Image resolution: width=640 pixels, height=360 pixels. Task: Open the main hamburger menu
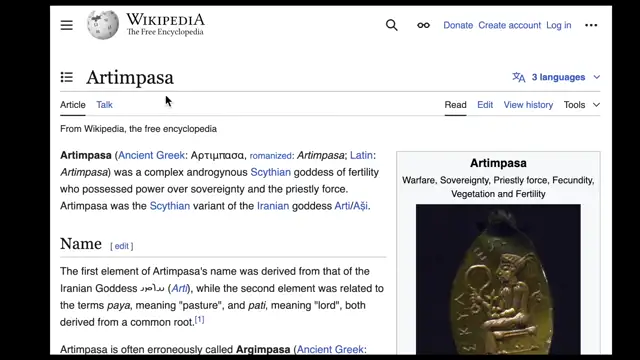pyautogui.click(x=67, y=25)
